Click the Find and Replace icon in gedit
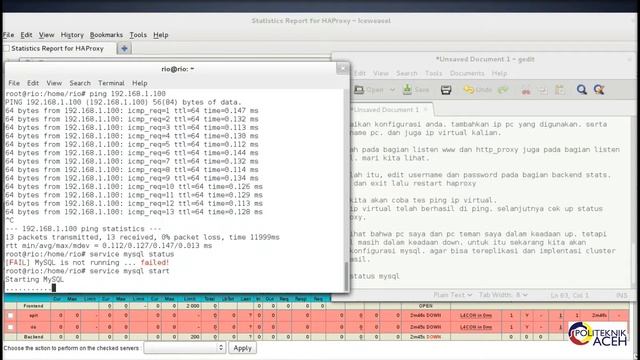 click(x=599, y=90)
